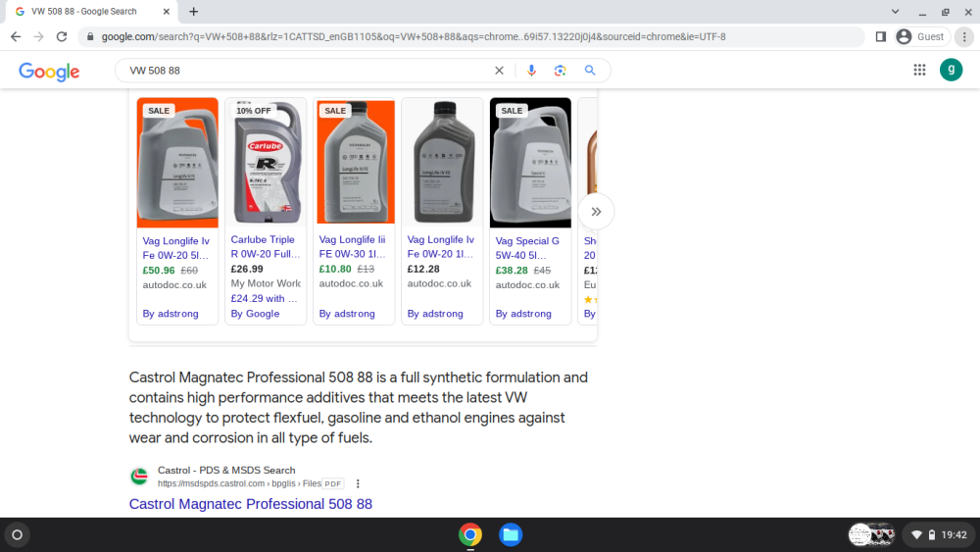
Task: Open the status tray showing 19:42
Action: pyautogui.click(x=940, y=535)
